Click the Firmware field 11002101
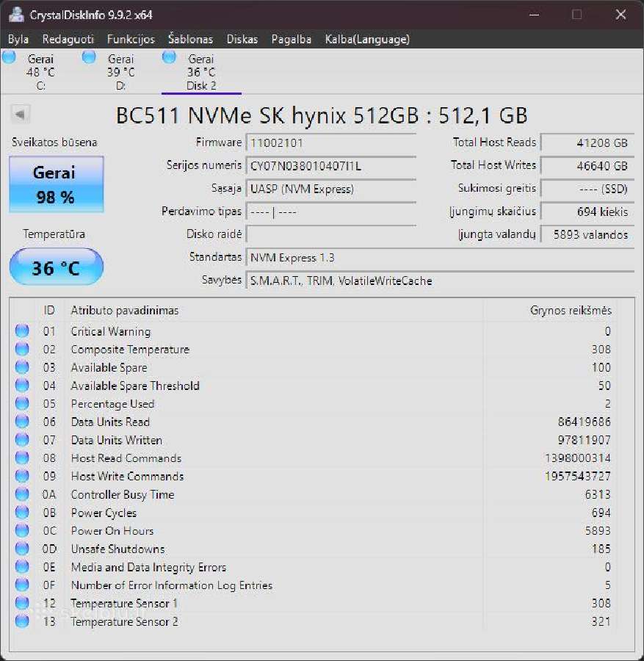This screenshot has width=644, height=661. [x=331, y=142]
